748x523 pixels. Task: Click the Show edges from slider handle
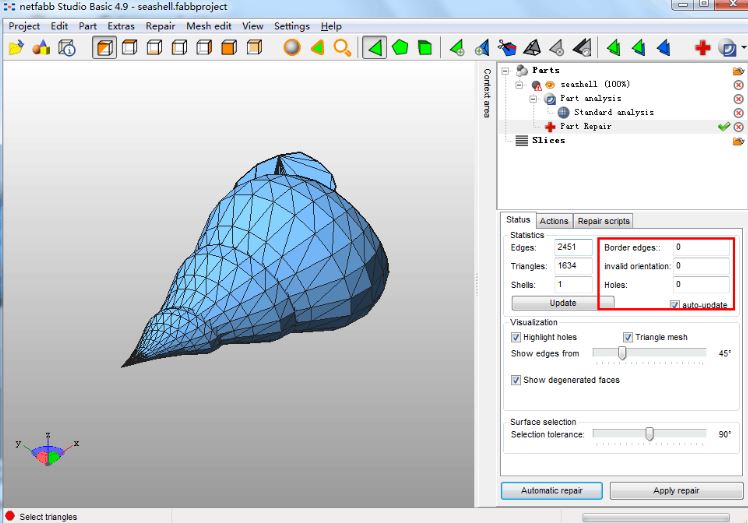(622, 353)
